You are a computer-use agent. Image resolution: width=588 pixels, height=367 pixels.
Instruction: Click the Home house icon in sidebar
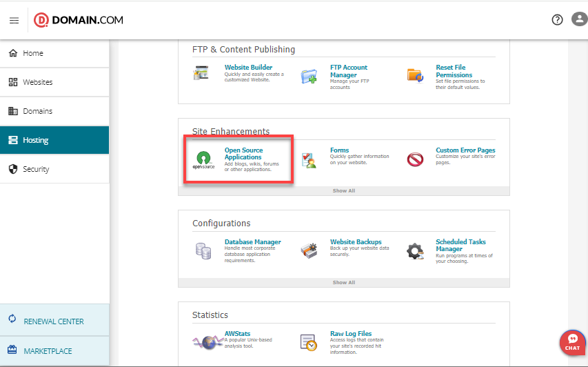coord(13,53)
